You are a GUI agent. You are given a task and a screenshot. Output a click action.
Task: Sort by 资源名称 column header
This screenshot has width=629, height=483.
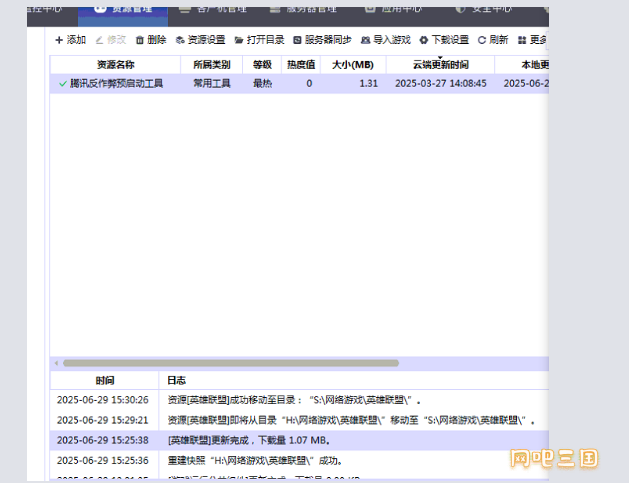point(116,65)
